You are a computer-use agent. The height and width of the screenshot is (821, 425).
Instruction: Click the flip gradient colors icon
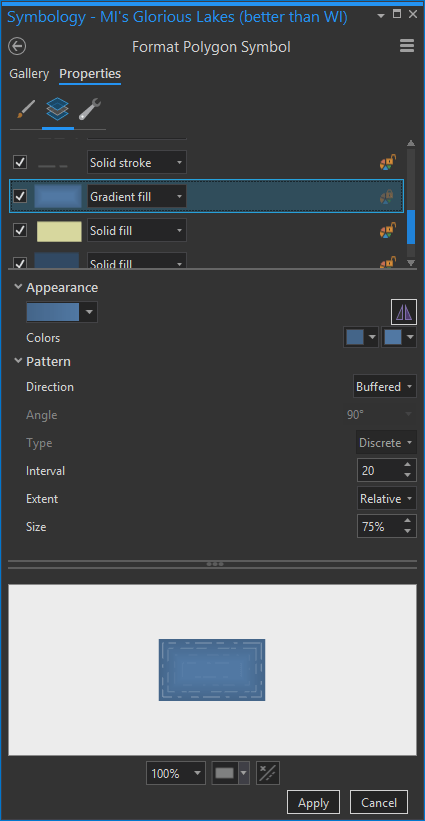tap(404, 312)
